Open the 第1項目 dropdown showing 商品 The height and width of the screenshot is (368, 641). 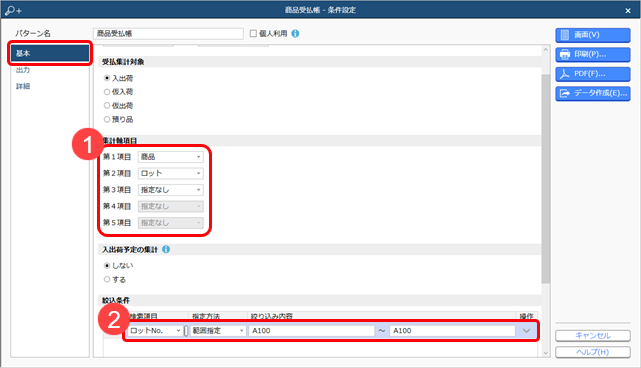click(x=170, y=157)
